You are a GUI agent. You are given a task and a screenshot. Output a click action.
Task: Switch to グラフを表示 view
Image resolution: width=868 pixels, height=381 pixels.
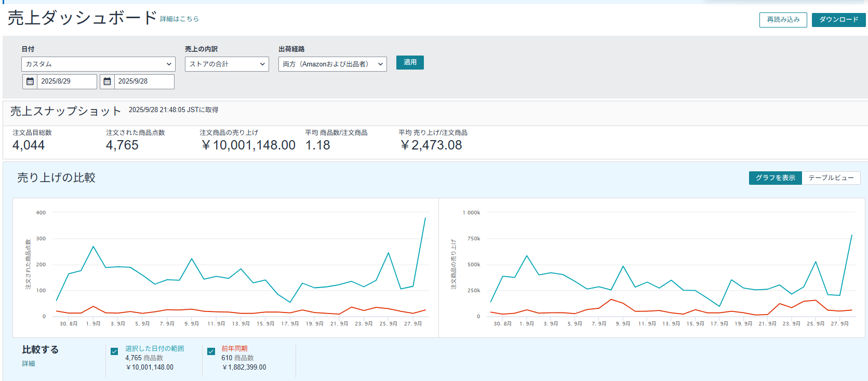(775, 178)
